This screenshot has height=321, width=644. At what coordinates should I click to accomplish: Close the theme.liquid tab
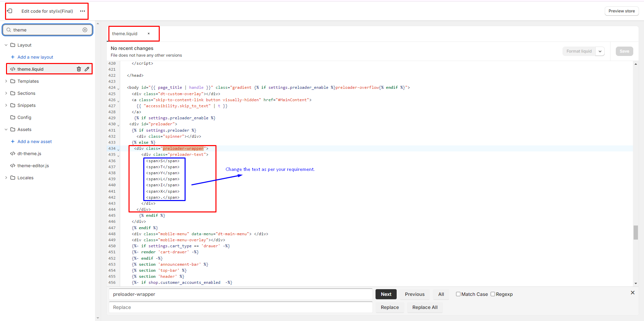[149, 34]
